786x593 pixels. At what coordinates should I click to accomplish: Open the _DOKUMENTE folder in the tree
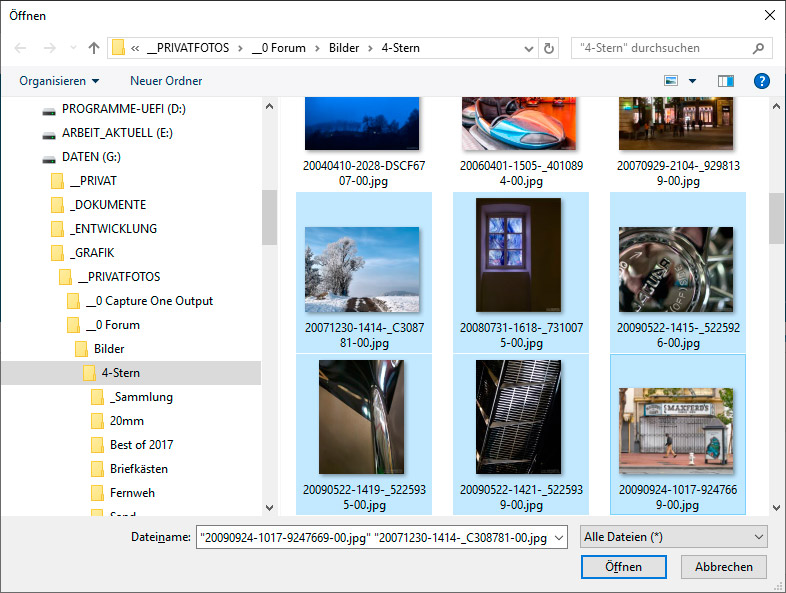click(108, 205)
